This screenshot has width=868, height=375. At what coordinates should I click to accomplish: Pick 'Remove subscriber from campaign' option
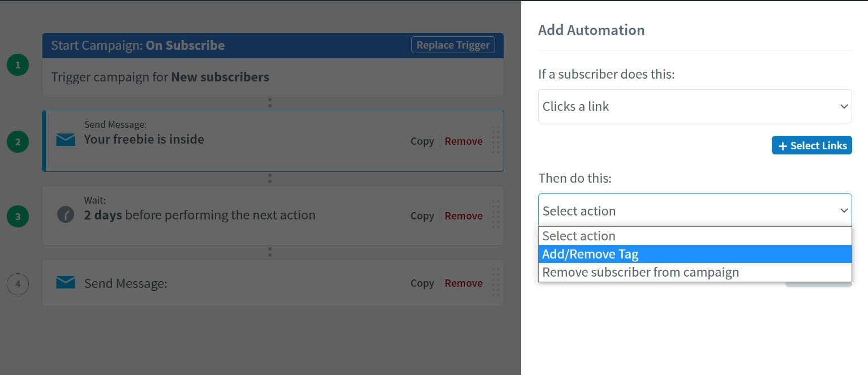[x=695, y=272]
